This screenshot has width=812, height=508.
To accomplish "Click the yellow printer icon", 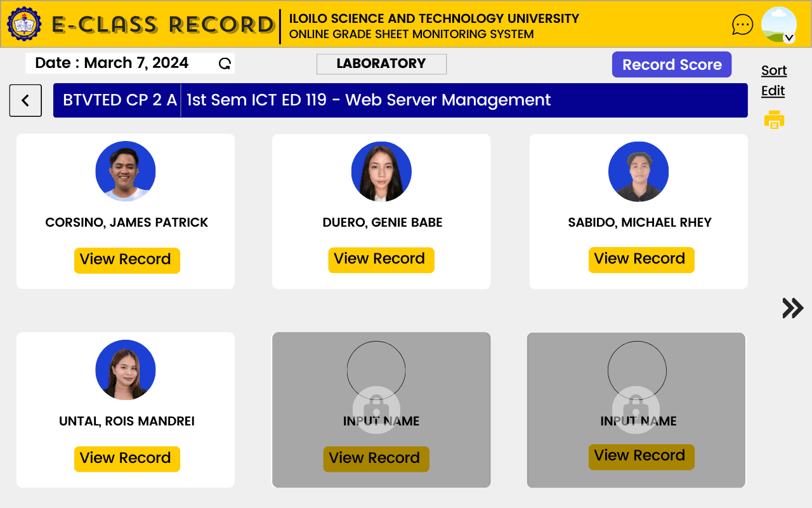I will [x=774, y=119].
